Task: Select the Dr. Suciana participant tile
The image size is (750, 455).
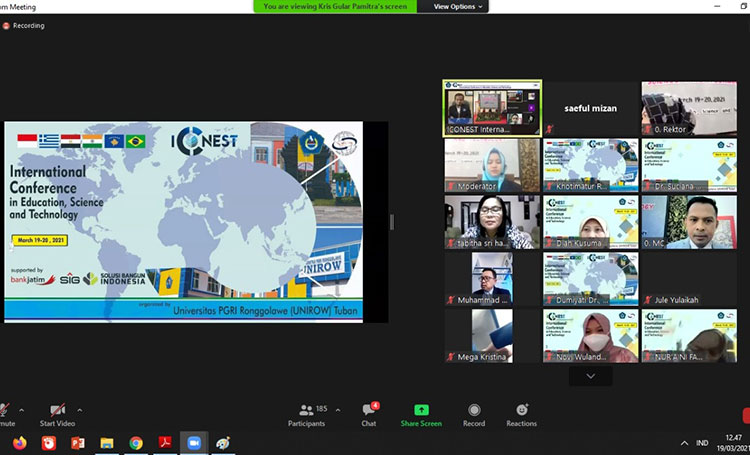Action: tap(689, 165)
